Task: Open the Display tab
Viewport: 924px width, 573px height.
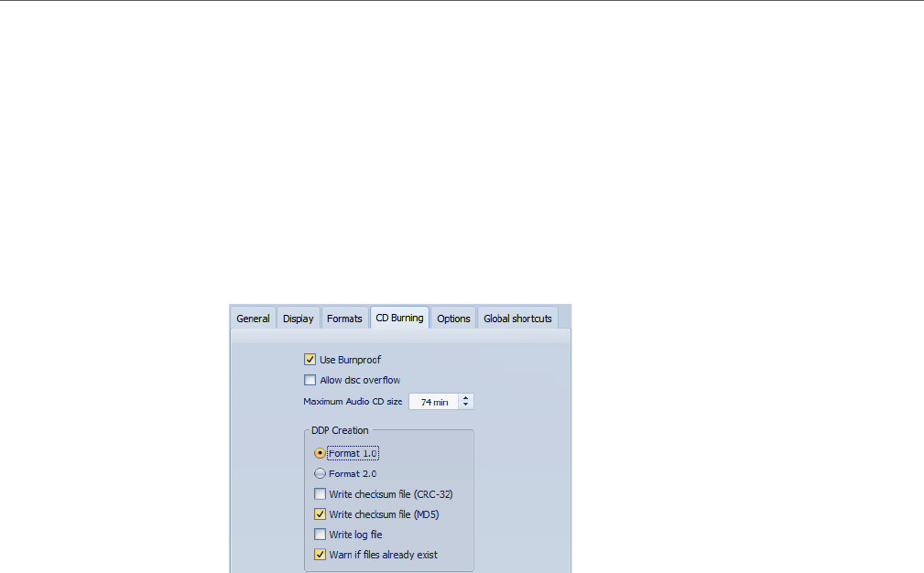Action: pos(299,318)
